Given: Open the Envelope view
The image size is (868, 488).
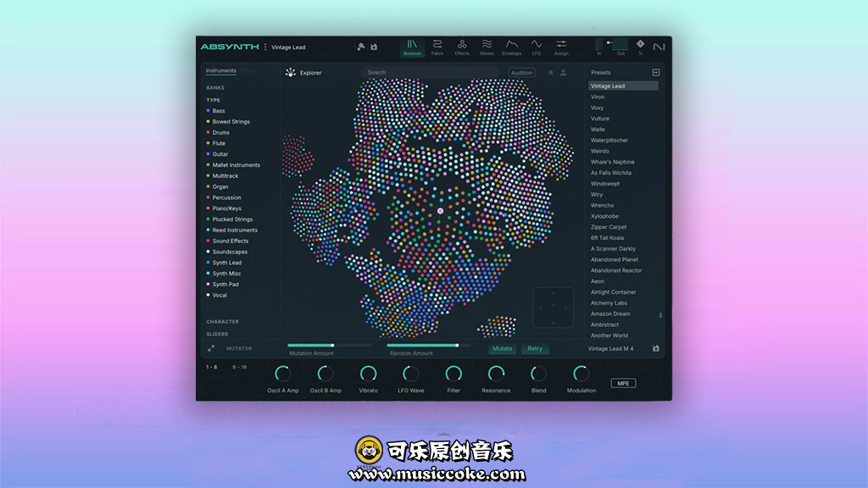Looking at the screenshot, I should point(512,47).
